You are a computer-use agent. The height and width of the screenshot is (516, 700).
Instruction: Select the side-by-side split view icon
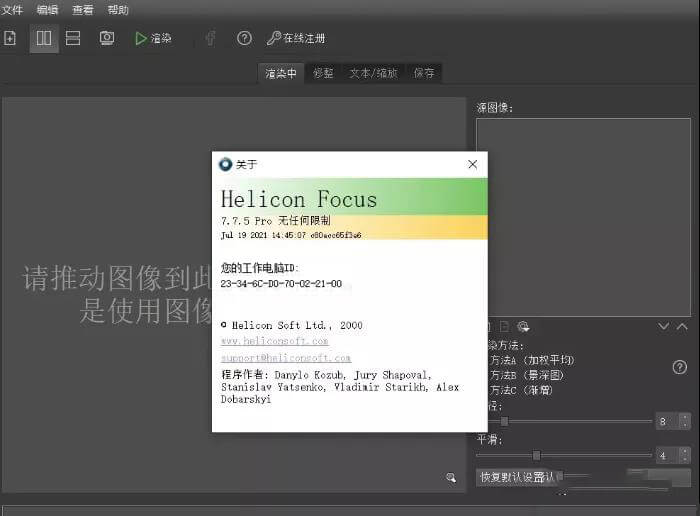[44, 38]
